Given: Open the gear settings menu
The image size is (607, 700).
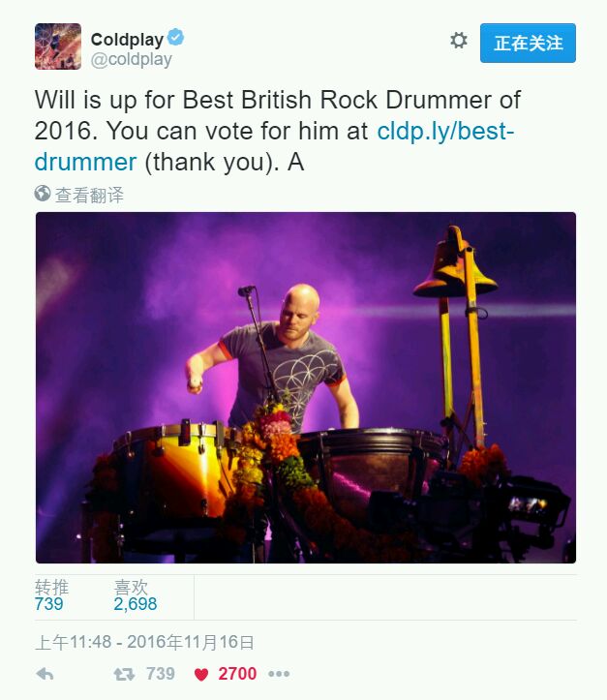Looking at the screenshot, I should coord(458,40).
